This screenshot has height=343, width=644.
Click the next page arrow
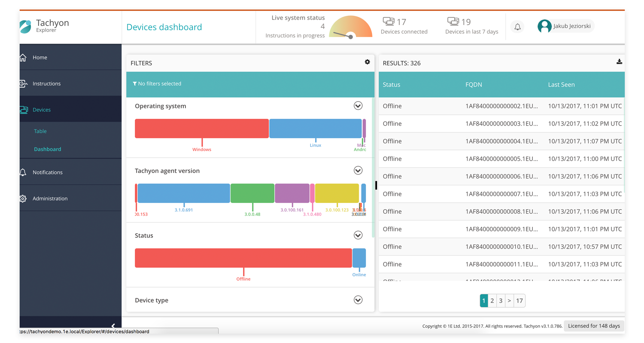click(509, 301)
